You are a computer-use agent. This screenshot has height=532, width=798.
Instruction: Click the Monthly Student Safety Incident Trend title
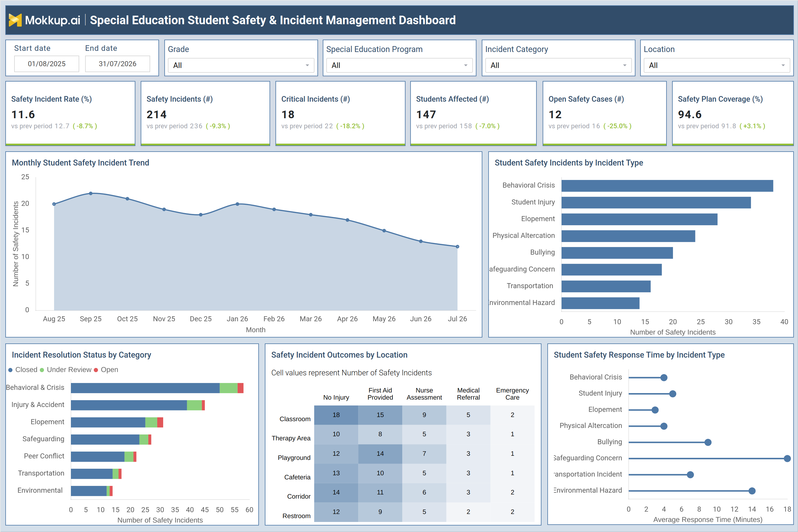coord(80,163)
